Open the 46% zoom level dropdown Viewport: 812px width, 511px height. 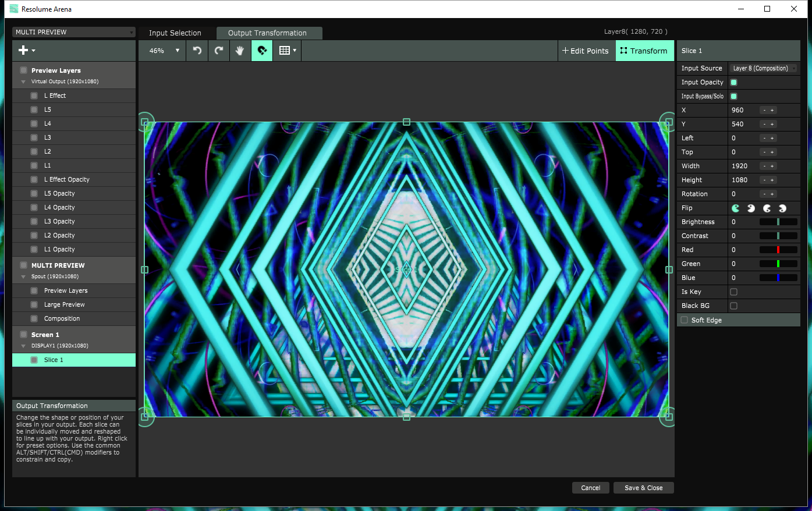coord(165,51)
